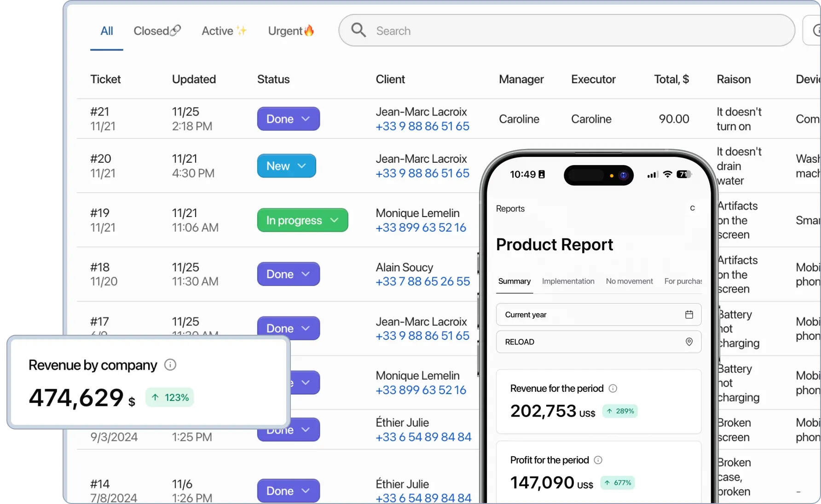Viewport: 821px width, 504px height.
Task: Click inside the Search input field
Action: pos(460,30)
